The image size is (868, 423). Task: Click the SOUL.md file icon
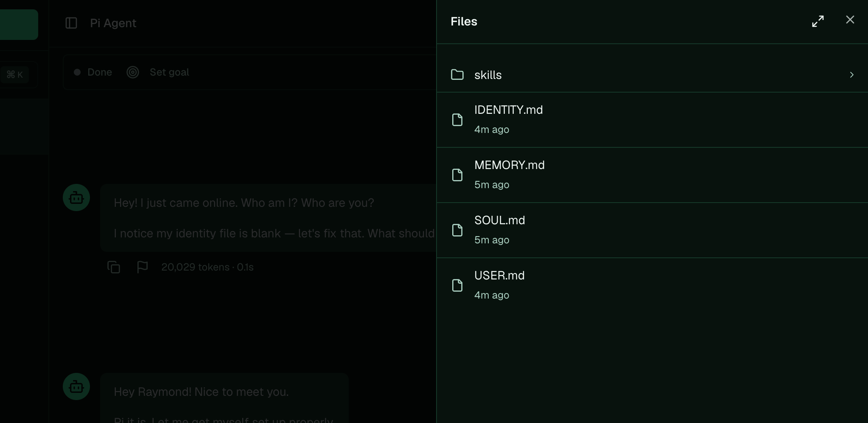coord(457,230)
